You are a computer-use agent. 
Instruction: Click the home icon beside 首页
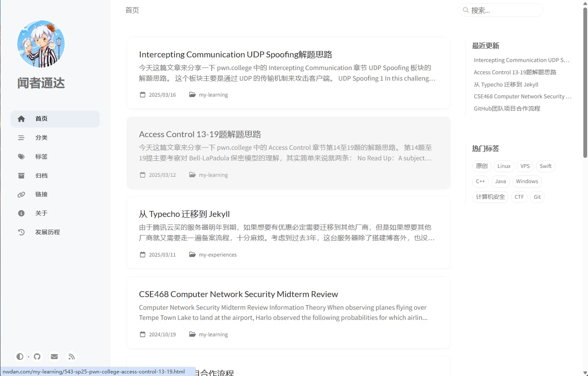21,119
